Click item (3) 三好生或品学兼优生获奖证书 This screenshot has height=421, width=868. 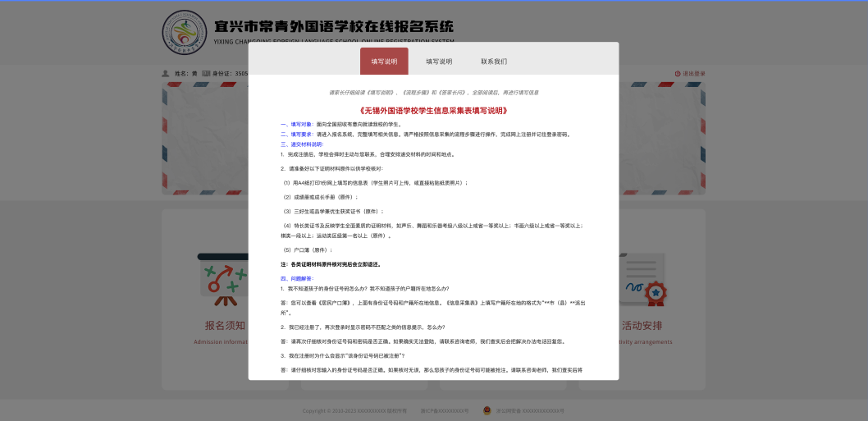click(x=332, y=212)
